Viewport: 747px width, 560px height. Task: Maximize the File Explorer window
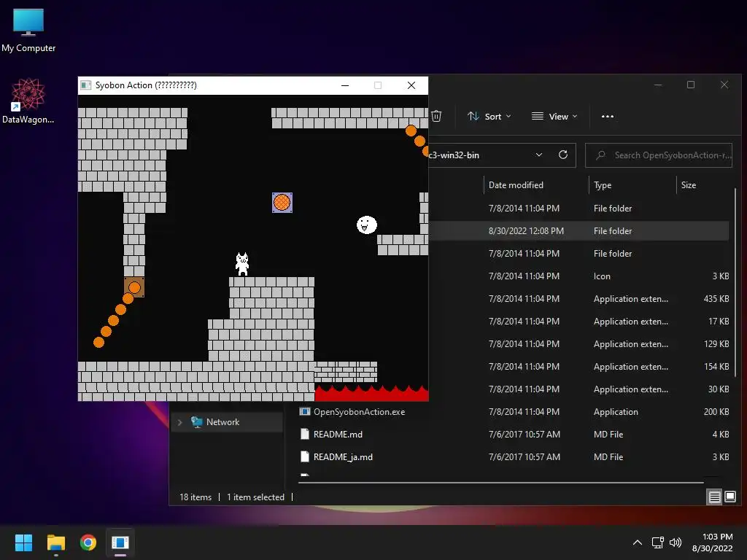(690, 85)
